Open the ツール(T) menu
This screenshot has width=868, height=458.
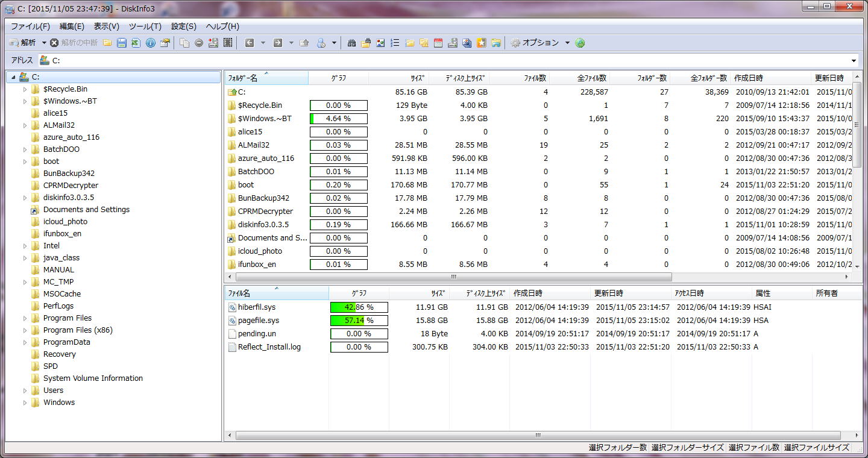pos(145,27)
